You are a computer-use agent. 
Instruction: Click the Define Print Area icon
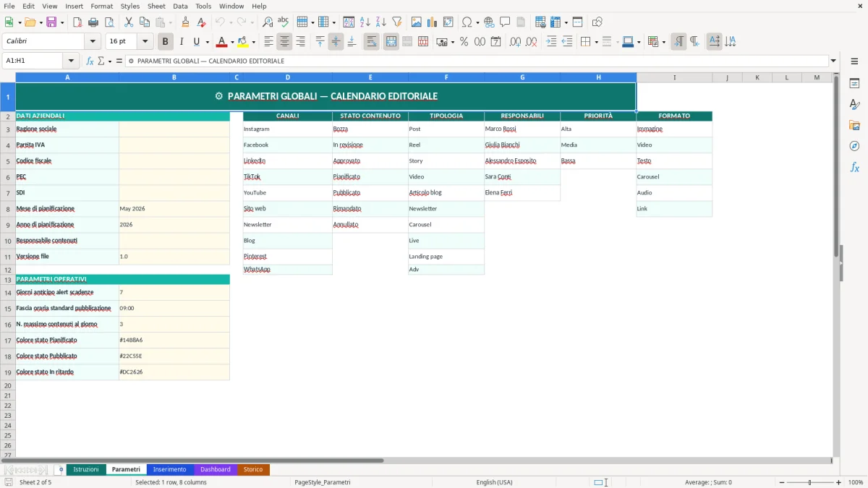[540, 22]
